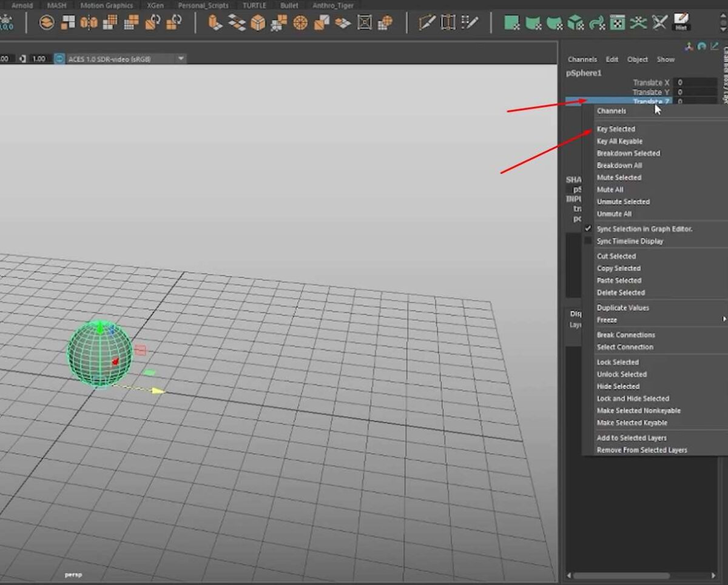The height and width of the screenshot is (585, 728).
Task: Click the Translate X value field for pSphere1
Action: (695, 82)
